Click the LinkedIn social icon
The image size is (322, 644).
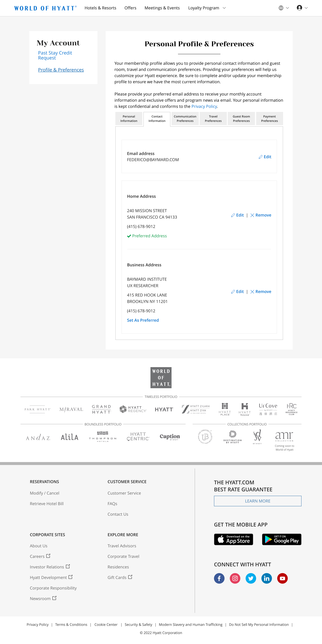coord(267,578)
